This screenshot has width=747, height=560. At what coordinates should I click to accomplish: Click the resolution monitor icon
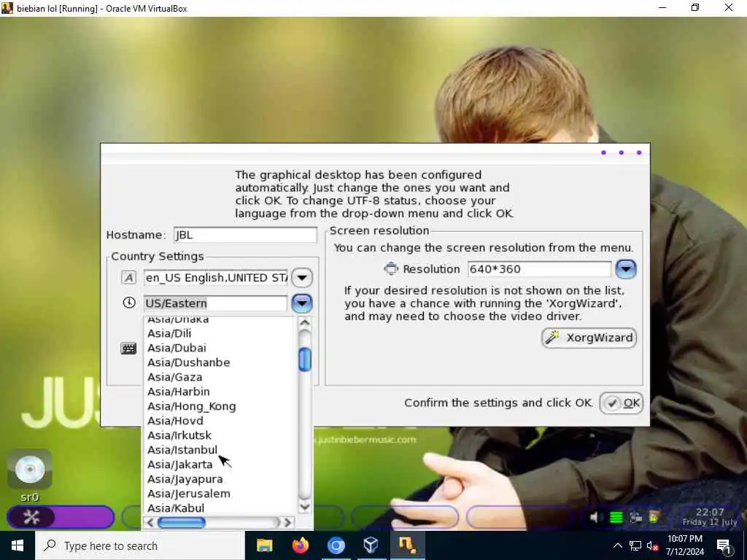tap(391, 268)
